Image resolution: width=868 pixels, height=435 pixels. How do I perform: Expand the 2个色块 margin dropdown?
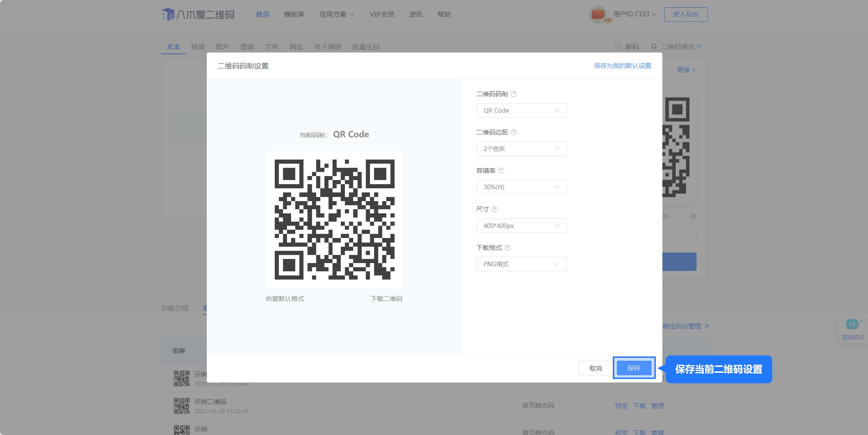click(x=521, y=149)
